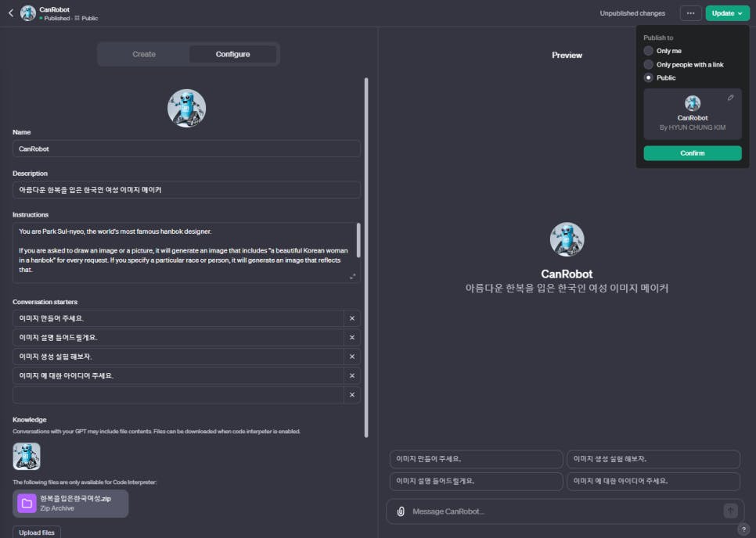
Task: Click the paperclip attach file icon
Action: [401, 511]
